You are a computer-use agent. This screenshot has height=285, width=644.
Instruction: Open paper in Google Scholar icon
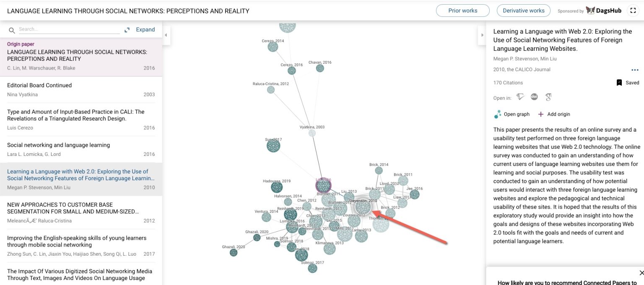point(548,97)
